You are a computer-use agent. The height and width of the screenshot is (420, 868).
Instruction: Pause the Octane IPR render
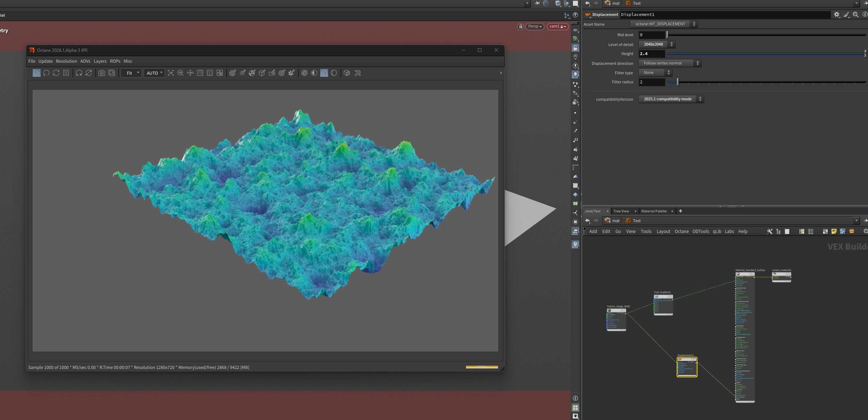point(66,73)
